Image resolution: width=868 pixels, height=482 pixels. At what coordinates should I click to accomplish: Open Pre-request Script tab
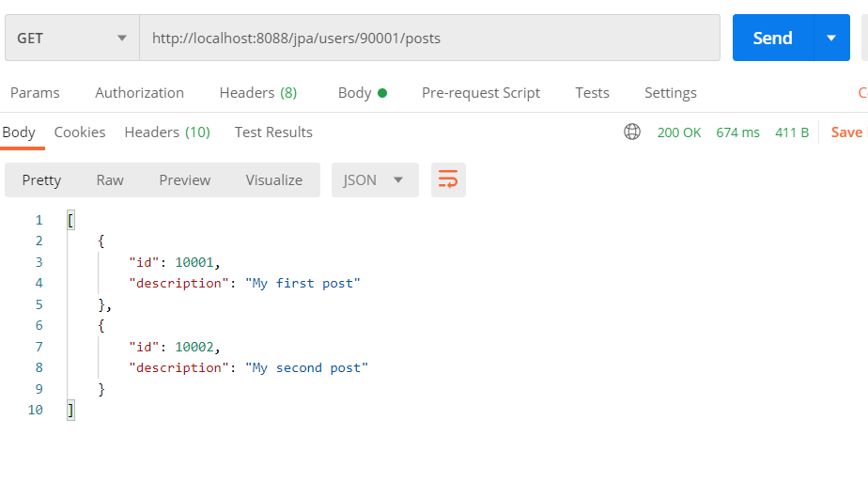click(x=481, y=92)
